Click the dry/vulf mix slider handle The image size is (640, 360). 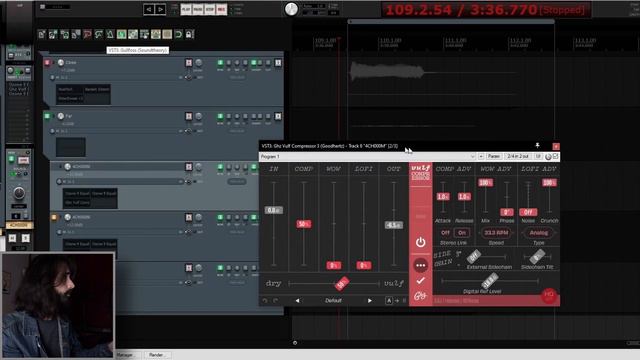click(x=342, y=283)
